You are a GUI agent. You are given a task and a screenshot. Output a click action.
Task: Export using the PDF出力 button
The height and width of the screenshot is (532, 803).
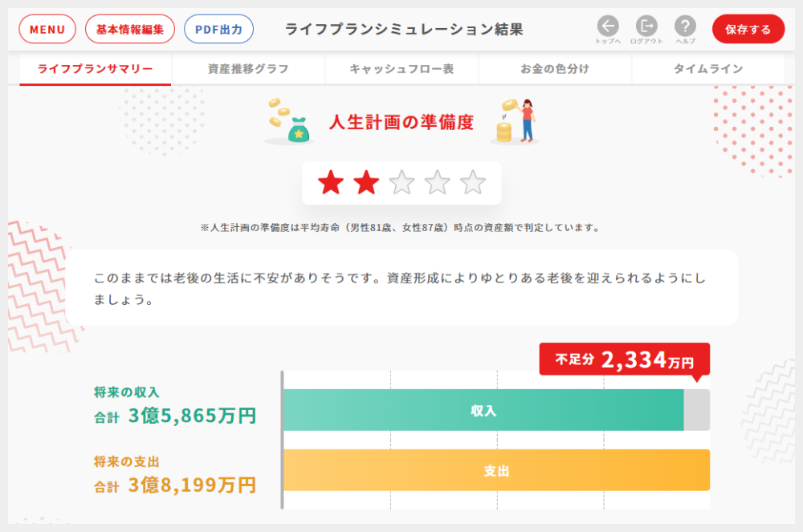click(218, 30)
